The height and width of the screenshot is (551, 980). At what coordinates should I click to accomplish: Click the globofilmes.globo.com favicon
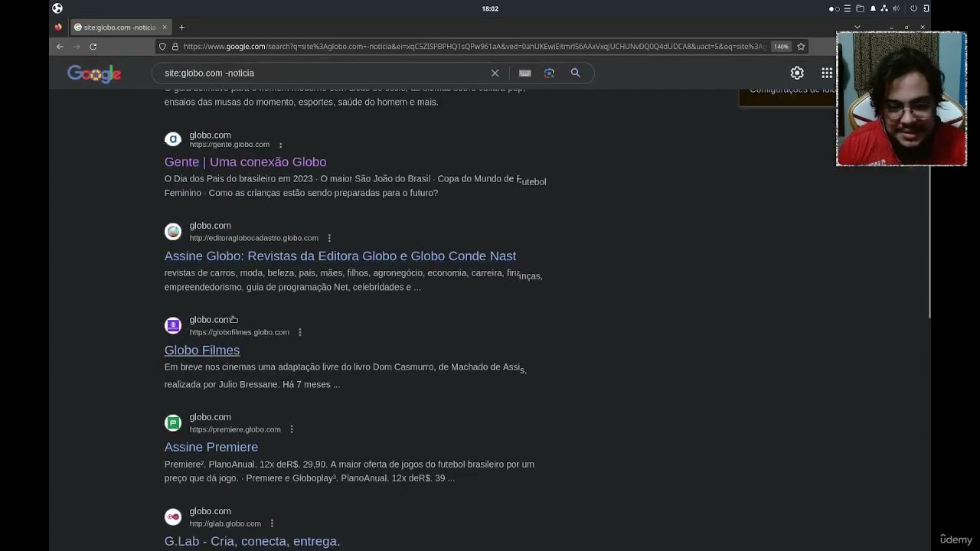pyautogui.click(x=173, y=325)
